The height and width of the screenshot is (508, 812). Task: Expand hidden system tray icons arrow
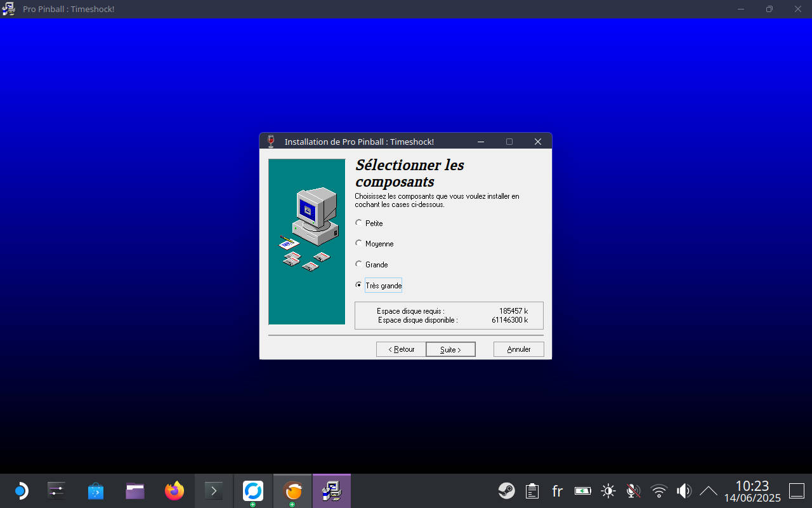click(x=709, y=491)
